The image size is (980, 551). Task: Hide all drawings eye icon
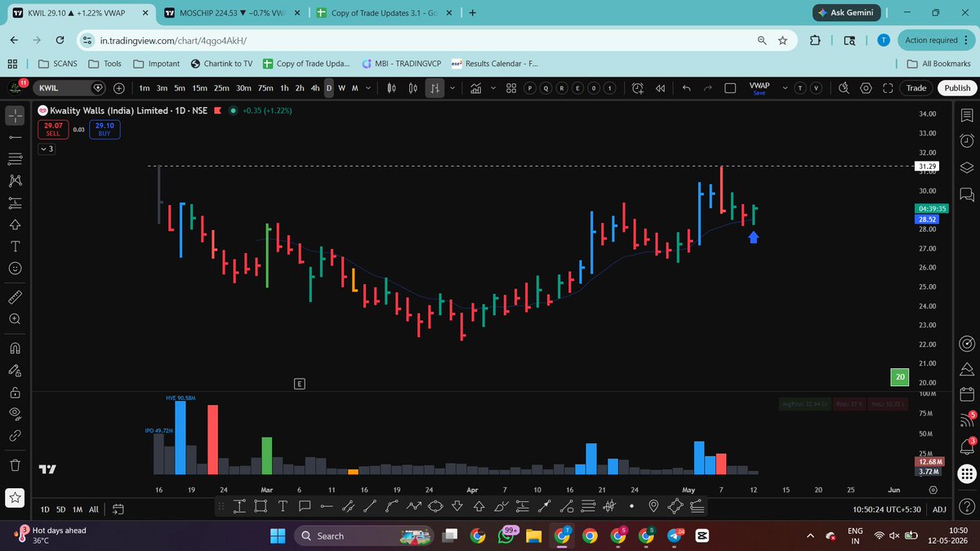pyautogui.click(x=16, y=414)
